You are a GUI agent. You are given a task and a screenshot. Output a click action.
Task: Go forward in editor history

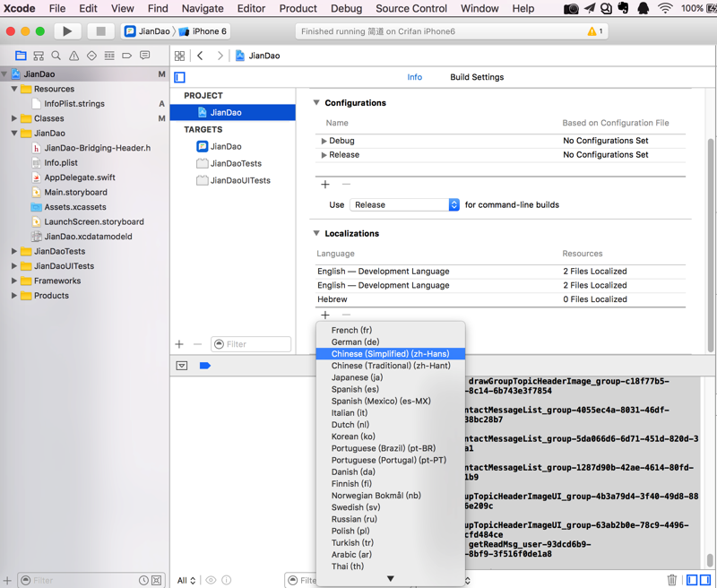tap(220, 56)
